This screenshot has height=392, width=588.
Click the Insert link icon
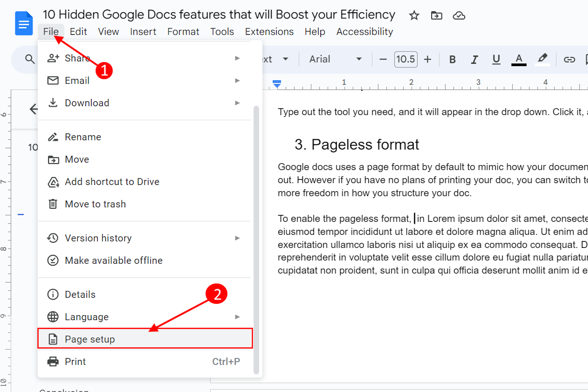pos(569,59)
